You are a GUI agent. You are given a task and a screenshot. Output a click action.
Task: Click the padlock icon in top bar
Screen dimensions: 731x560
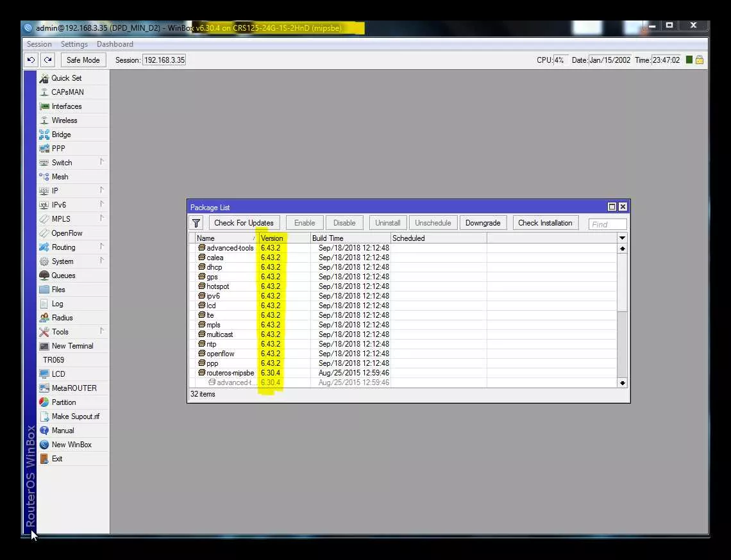click(700, 60)
